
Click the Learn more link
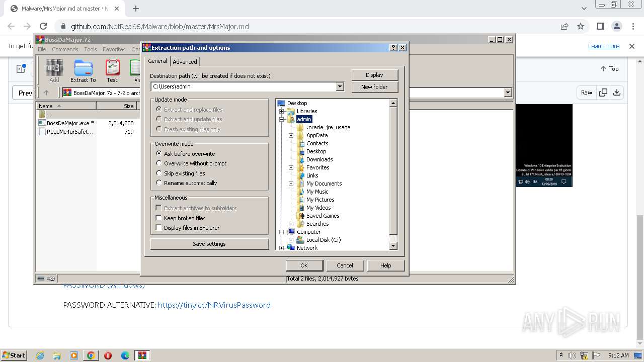pos(604,46)
